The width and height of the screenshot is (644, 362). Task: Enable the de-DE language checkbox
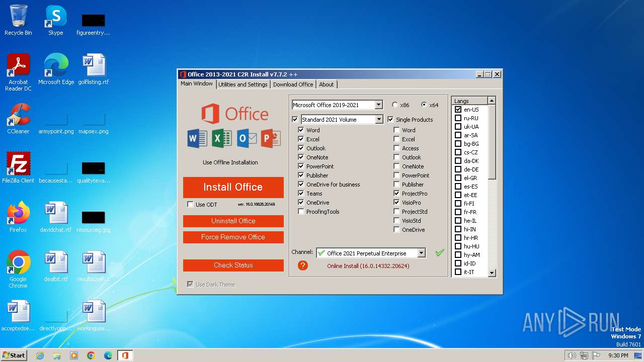coord(458,169)
